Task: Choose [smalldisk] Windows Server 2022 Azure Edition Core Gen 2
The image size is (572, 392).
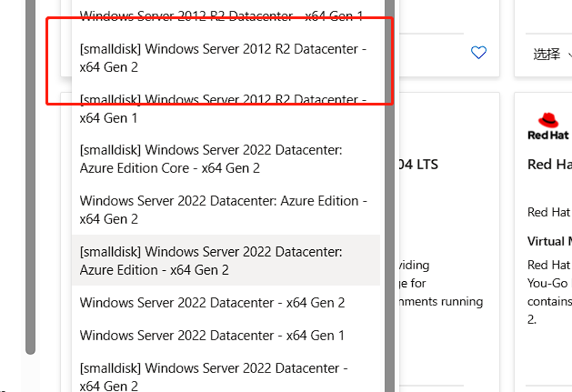Action: [x=226, y=159]
